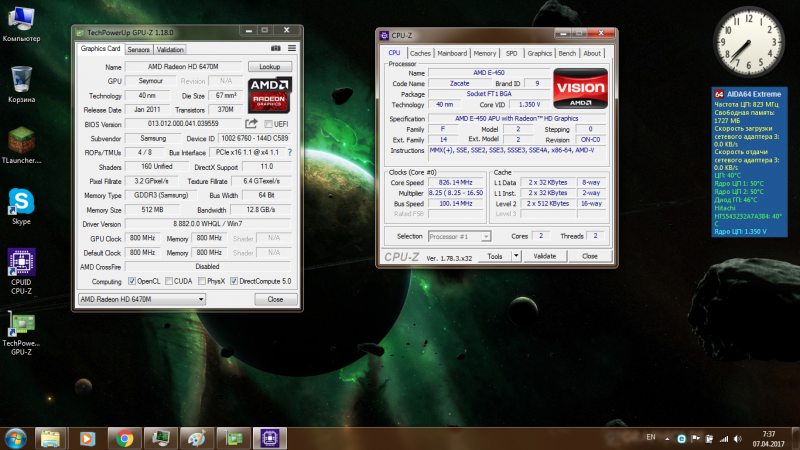Toggle the PhysX checkbox
This screenshot has height=450, width=800.
pyautogui.click(x=202, y=281)
